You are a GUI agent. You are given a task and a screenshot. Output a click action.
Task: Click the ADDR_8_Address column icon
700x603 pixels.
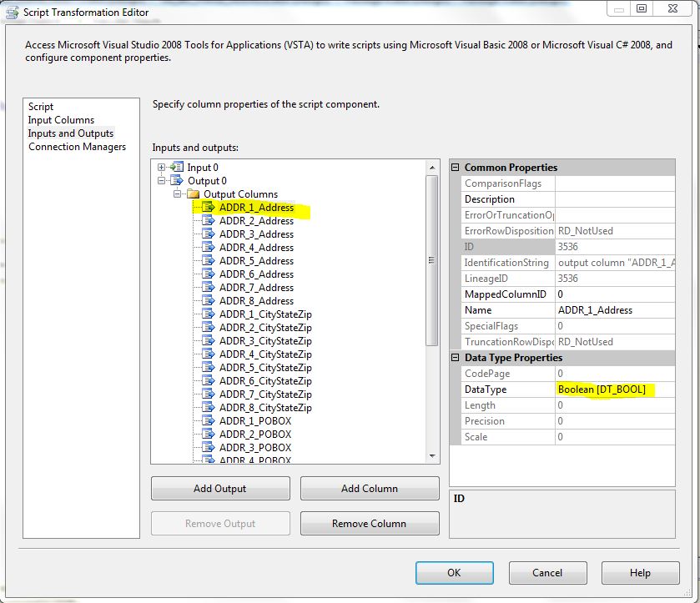[x=208, y=301]
